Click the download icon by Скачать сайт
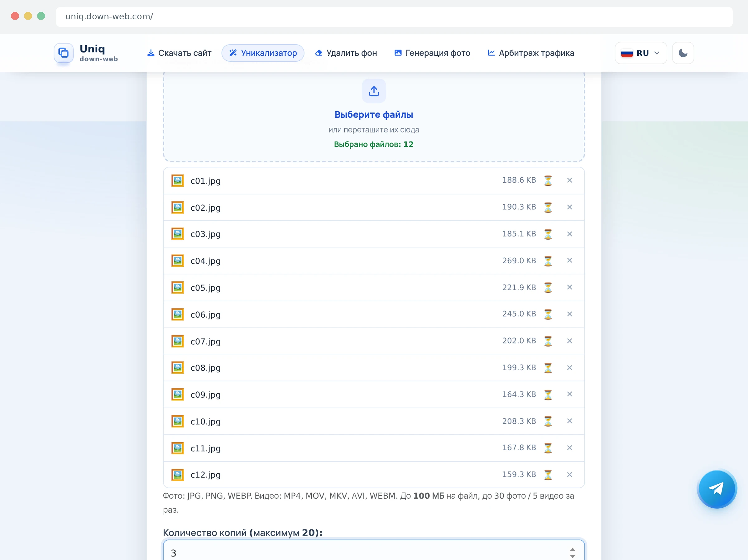Viewport: 748px width, 560px height. point(151,53)
